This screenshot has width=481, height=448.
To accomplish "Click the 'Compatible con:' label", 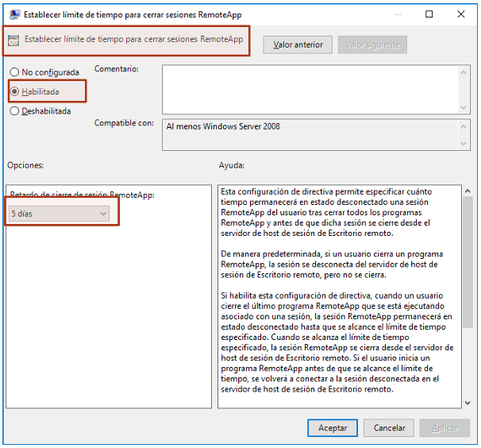I will [124, 123].
